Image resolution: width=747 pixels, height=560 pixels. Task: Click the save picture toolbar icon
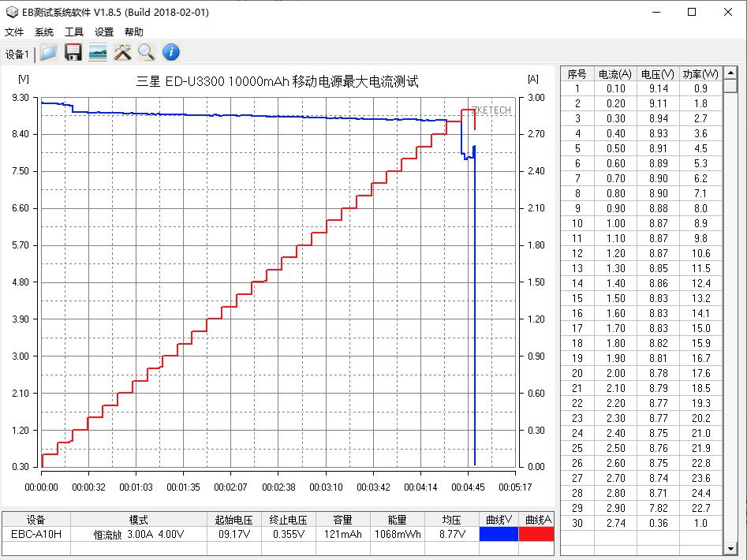pyautogui.click(x=98, y=52)
